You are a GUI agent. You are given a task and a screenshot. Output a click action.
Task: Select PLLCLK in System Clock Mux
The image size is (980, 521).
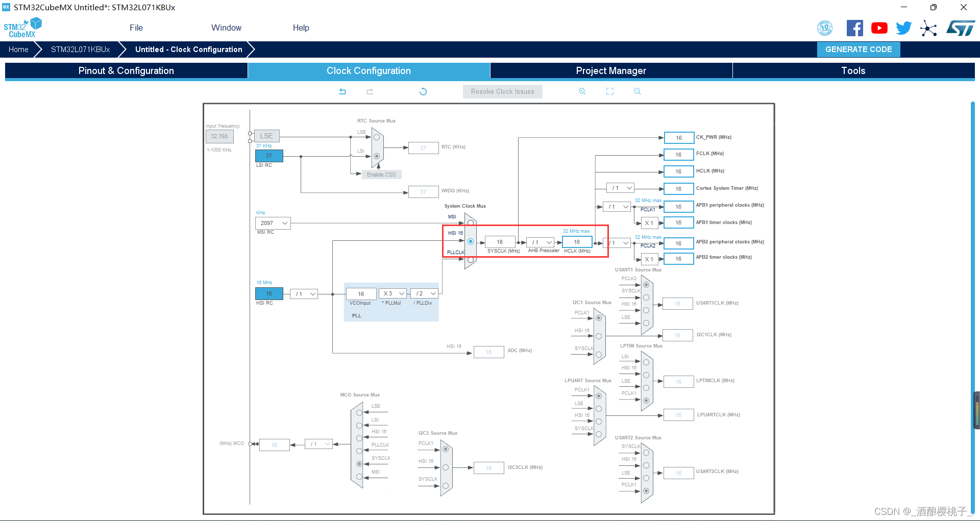coord(471,260)
